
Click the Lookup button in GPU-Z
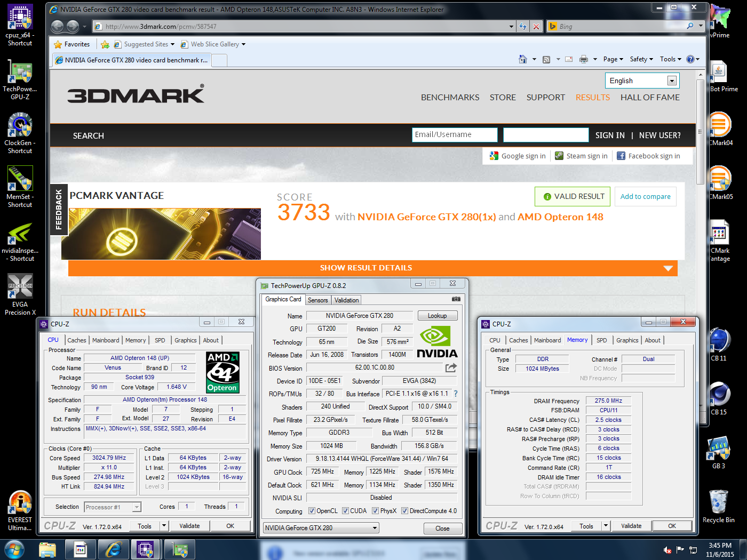[x=437, y=316]
